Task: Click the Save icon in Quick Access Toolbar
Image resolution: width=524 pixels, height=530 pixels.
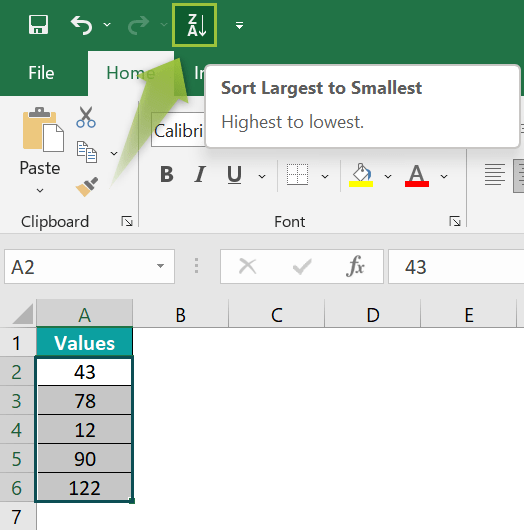Action: [38, 25]
